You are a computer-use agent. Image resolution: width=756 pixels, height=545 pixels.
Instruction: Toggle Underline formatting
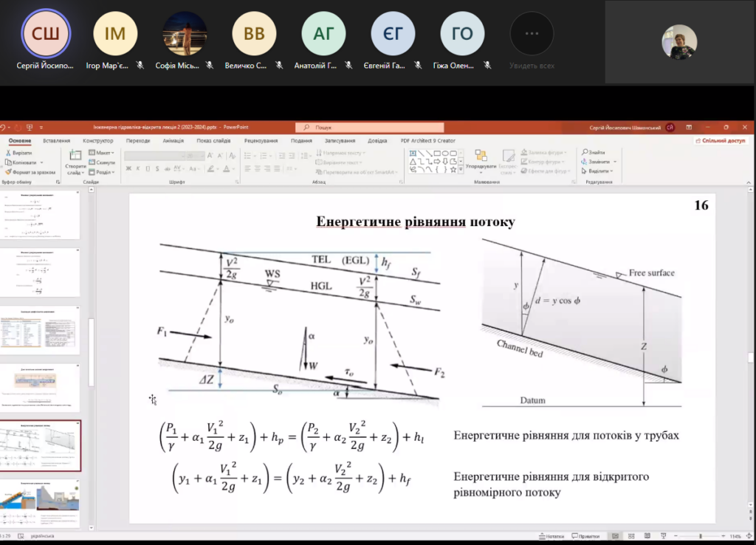[x=148, y=169]
